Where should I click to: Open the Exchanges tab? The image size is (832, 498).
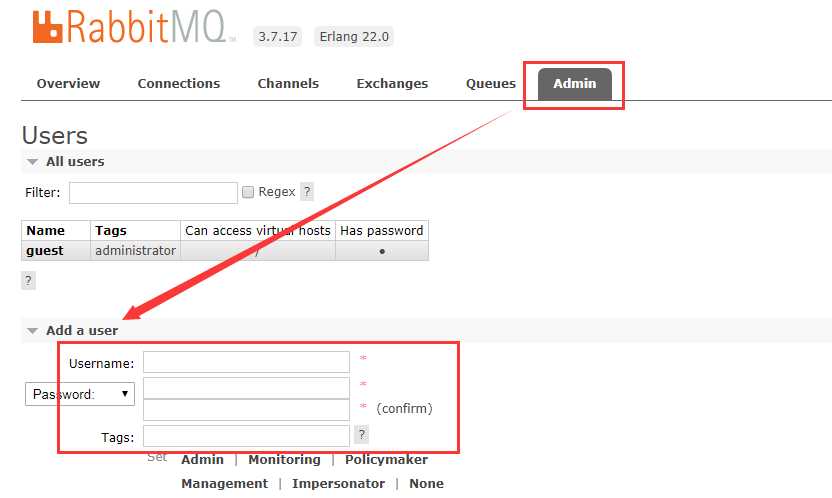[392, 83]
